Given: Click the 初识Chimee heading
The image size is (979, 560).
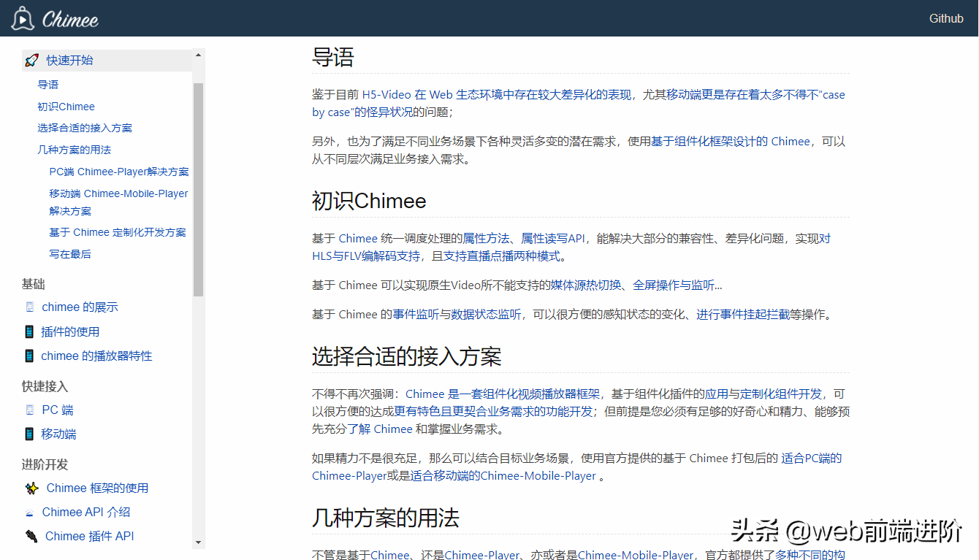Looking at the screenshot, I should pos(369,201).
